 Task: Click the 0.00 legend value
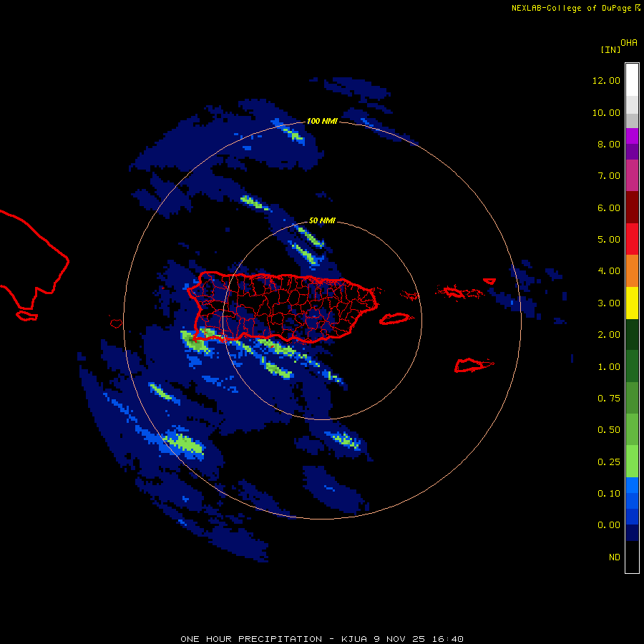click(x=609, y=525)
